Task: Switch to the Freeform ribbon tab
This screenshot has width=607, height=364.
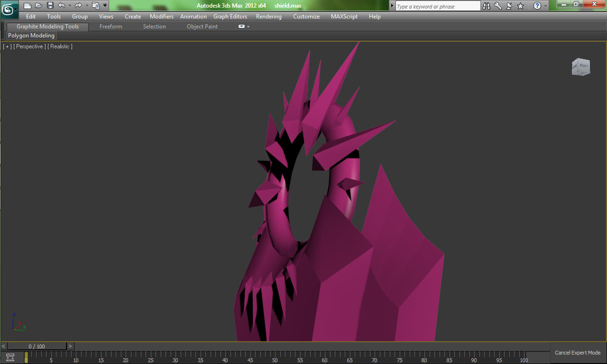Action: [111, 27]
